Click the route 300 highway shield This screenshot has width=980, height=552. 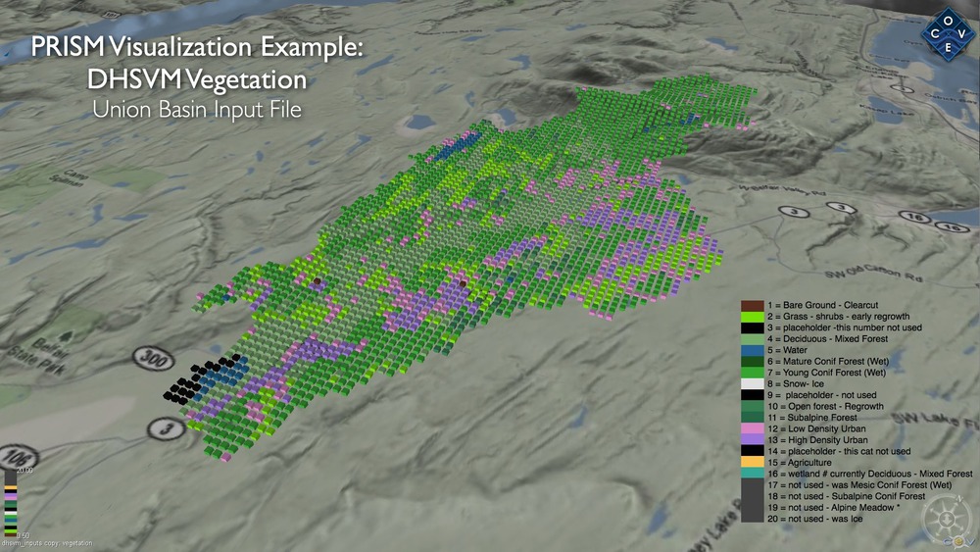153,359
